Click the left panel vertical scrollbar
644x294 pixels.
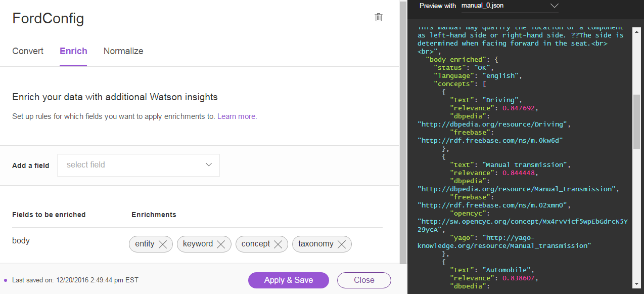click(403, 132)
